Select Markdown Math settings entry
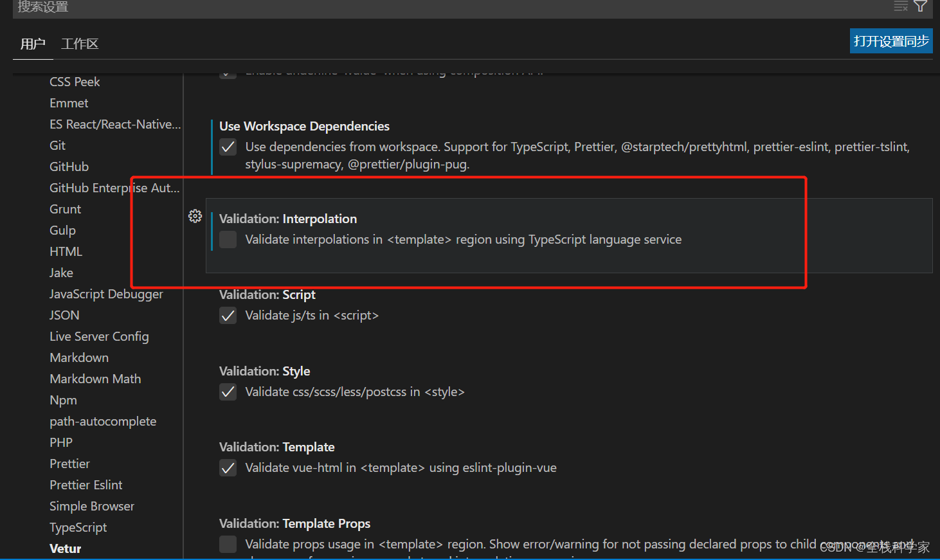The width and height of the screenshot is (940, 560). click(x=95, y=379)
